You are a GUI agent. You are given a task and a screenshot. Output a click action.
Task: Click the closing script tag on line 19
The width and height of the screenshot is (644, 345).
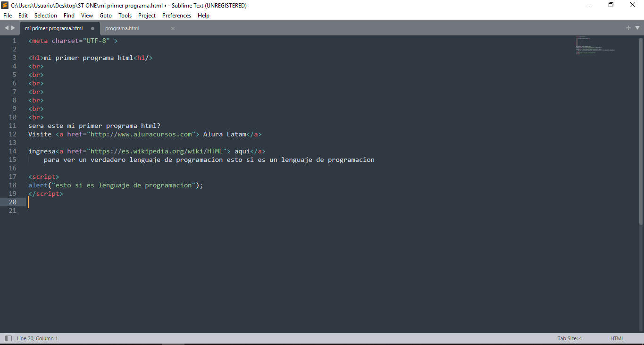(46, 194)
